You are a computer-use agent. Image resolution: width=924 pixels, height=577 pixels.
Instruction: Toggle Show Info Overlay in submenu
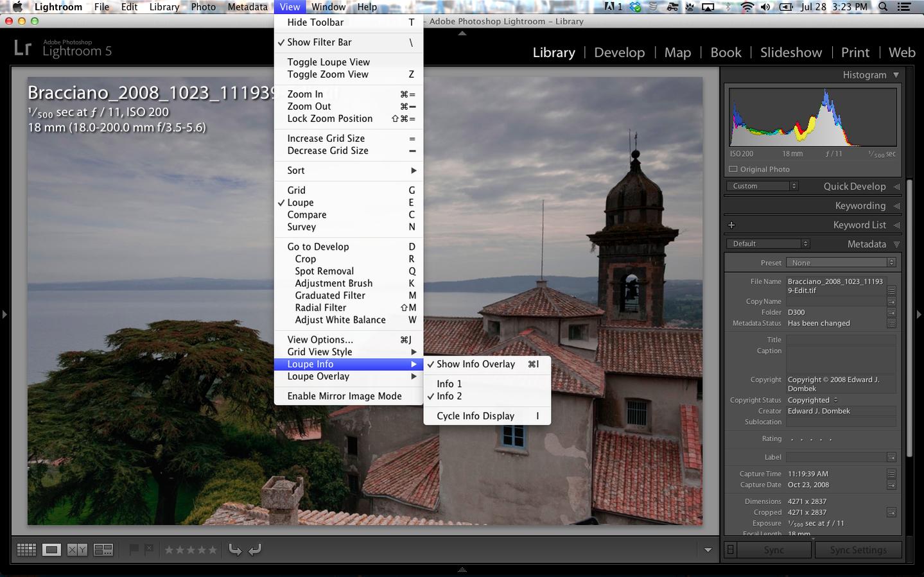tap(476, 364)
